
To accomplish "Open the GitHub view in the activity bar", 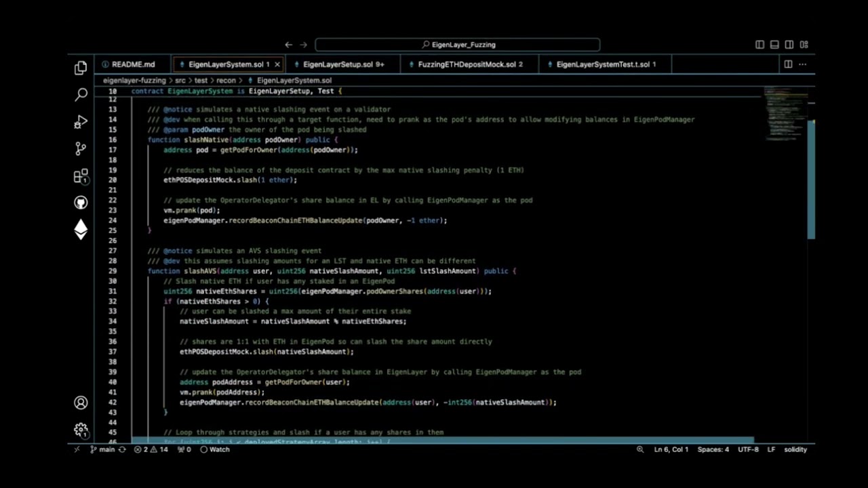I will point(81,203).
